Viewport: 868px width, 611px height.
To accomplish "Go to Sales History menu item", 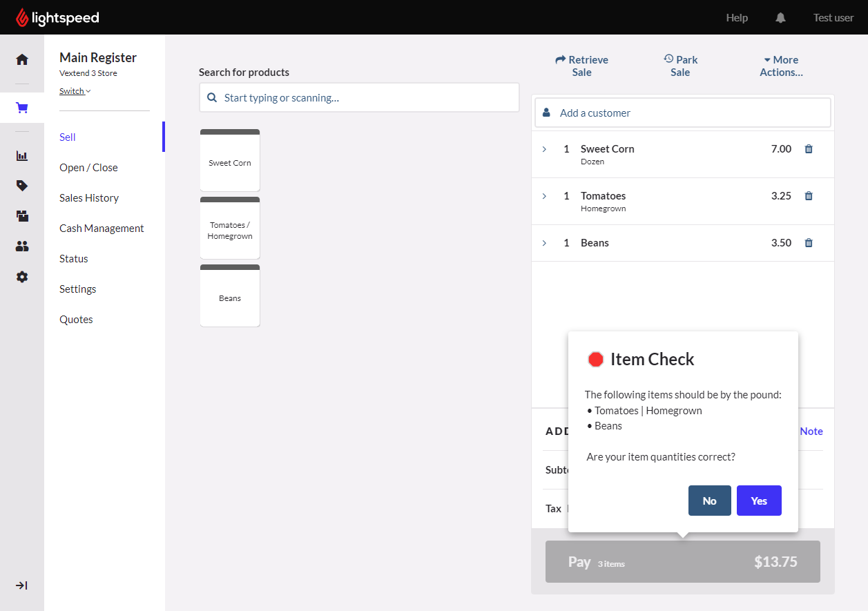I will pyautogui.click(x=89, y=198).
